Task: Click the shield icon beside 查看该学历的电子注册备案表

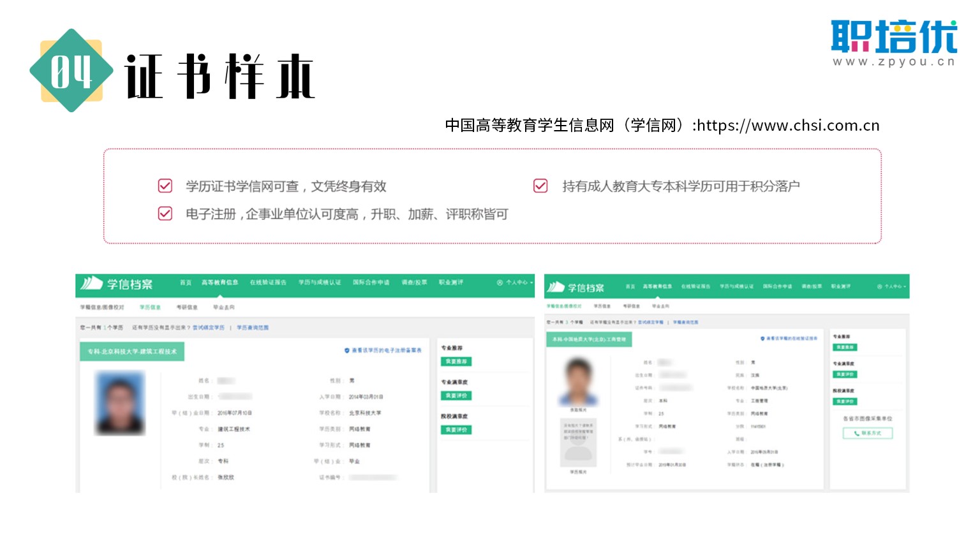Action: 347,351
